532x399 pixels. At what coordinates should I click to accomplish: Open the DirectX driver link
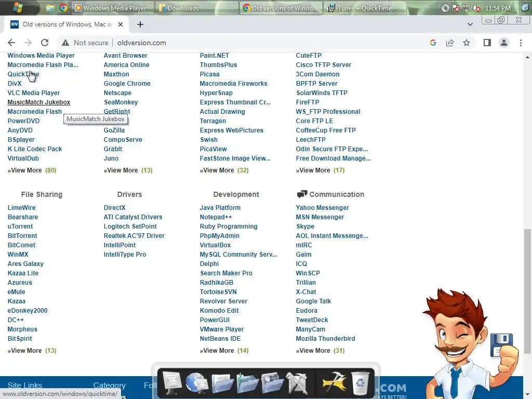coord(114,208)
